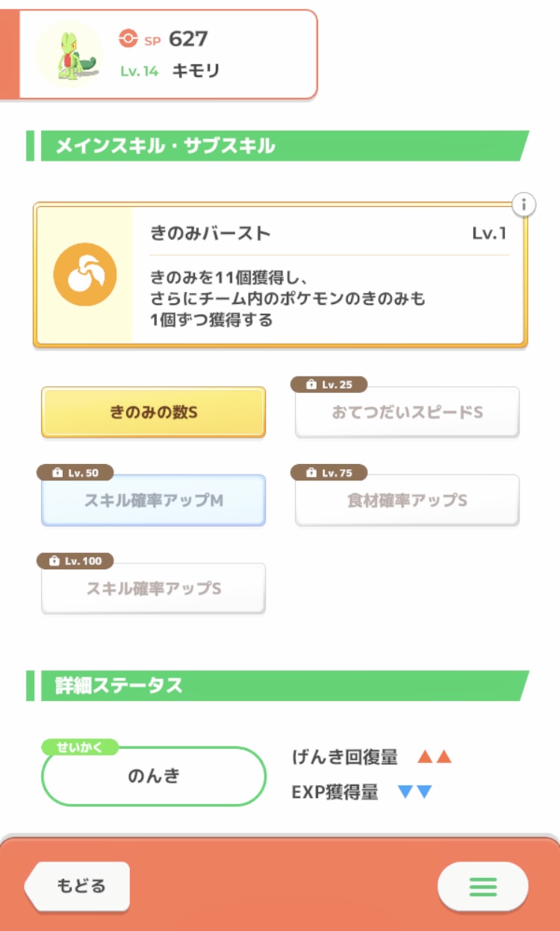Tap the スキル確率アップS sub skill

[x=153, y=589]
